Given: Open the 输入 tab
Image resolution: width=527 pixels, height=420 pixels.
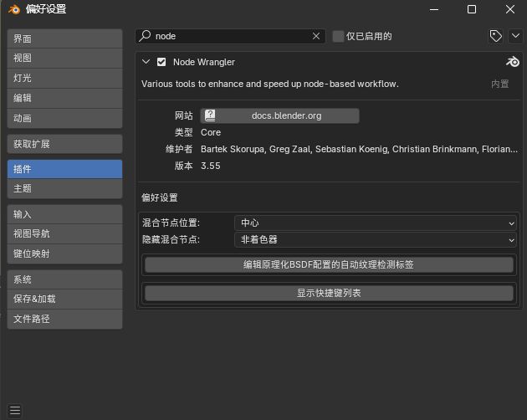Looking at the screenshot, I should [64, 214].
